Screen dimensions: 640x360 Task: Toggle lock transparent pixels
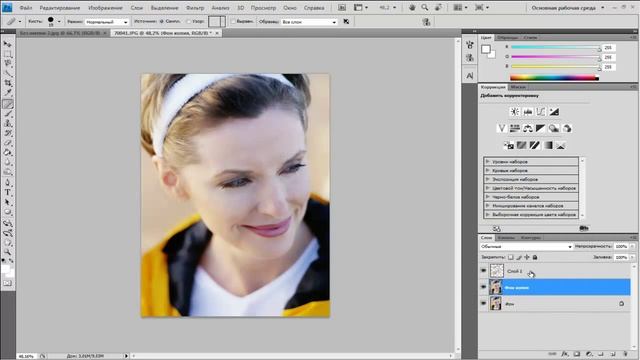pos(511,257)
